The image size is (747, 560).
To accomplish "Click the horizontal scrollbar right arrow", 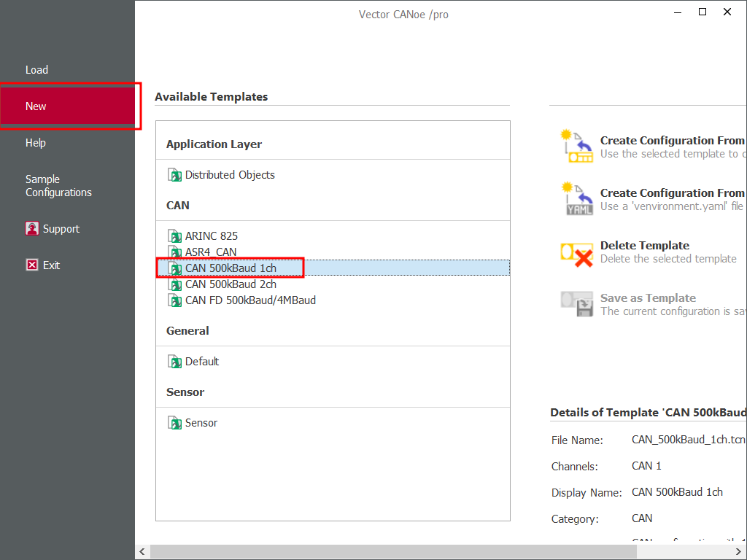I will (x=738, y=551).
